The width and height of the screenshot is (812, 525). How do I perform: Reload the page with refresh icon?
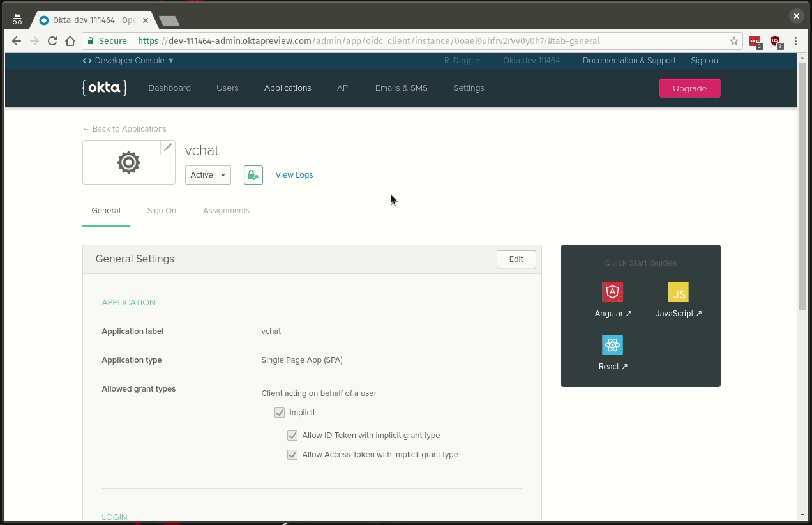pyautogui.click(x=52, y=41)
